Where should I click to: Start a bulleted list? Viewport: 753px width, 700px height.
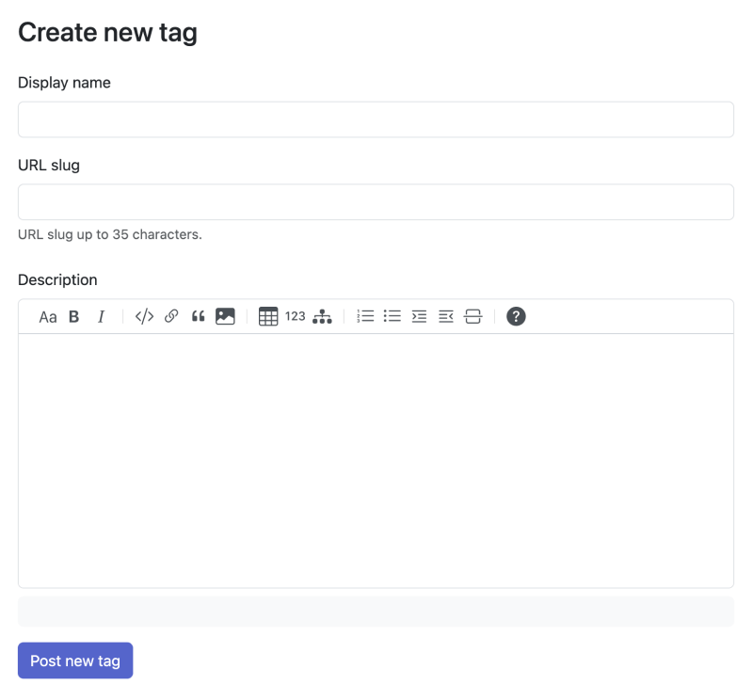click(x=393, y=317)
